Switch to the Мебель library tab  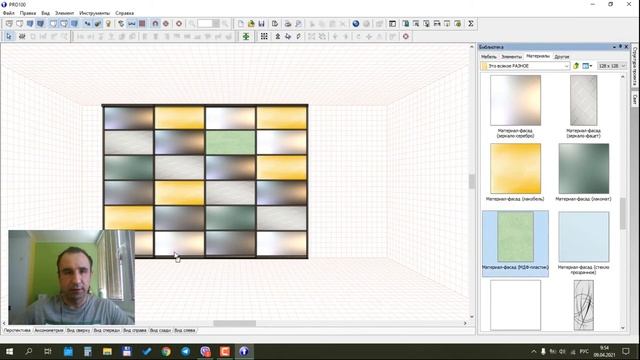pyautogui.click(x=489, y=56)
